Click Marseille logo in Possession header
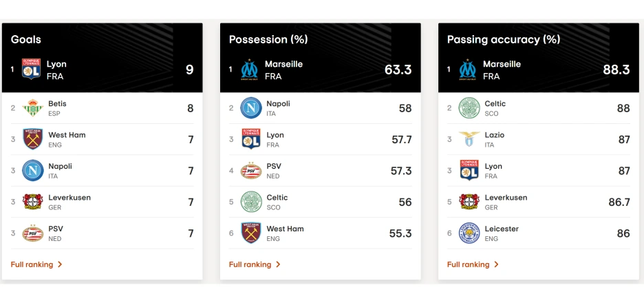 pos(249,70)
